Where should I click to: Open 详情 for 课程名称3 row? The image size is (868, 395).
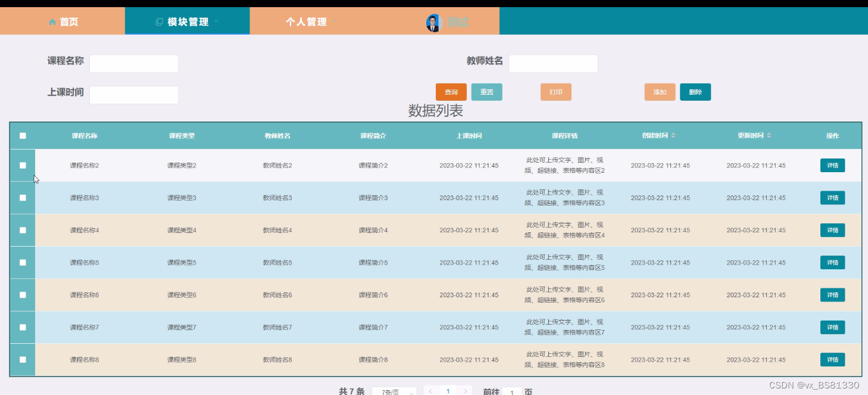coord(832,198)
